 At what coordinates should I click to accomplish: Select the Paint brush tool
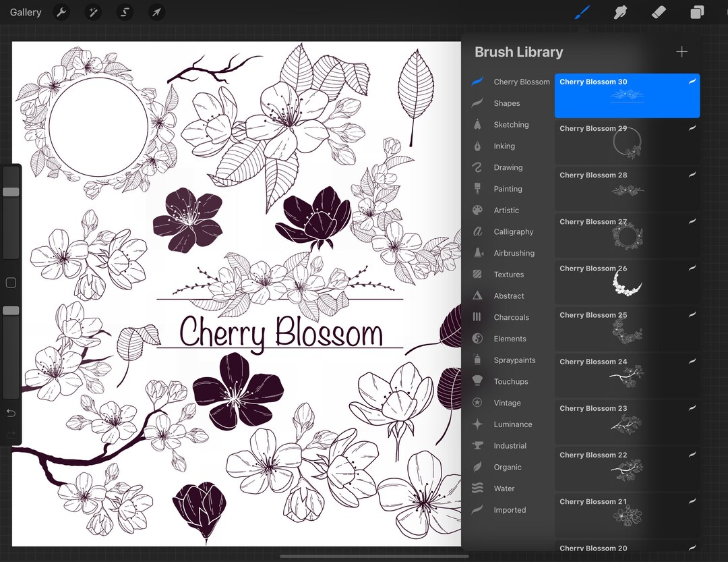582,12
